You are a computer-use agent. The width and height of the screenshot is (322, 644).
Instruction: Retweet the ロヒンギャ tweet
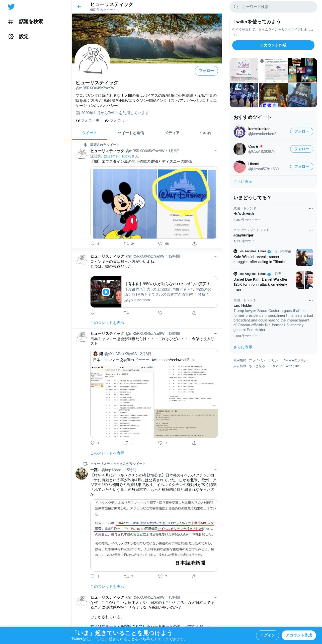point(126,313)
